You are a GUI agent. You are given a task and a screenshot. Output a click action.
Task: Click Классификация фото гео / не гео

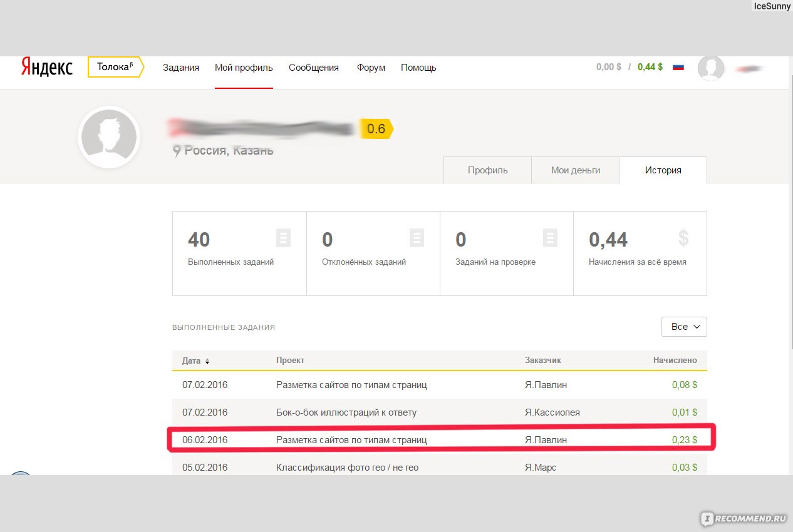(347, 468)
